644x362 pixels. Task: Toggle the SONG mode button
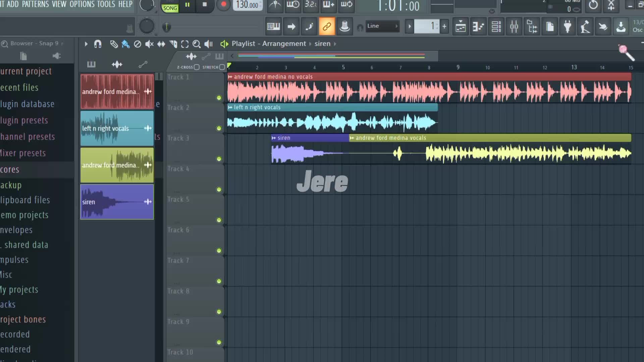point(170,8)
